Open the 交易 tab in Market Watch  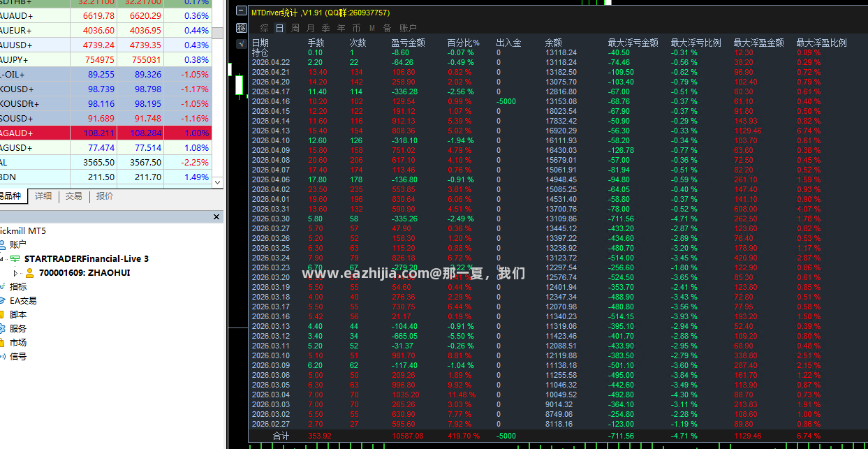coord(73,196)
